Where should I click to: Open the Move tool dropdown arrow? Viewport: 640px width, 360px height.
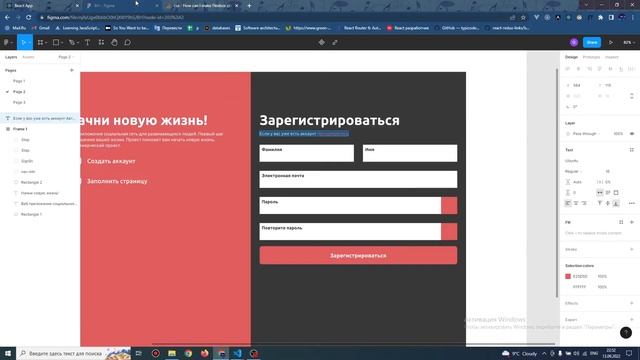point(30,43)
